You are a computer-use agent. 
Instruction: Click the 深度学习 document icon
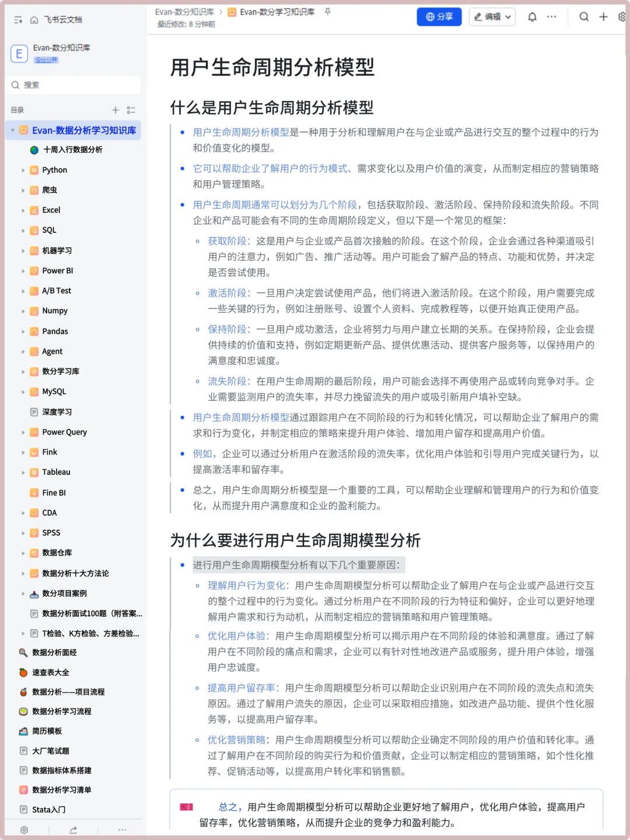pos(34,412)
